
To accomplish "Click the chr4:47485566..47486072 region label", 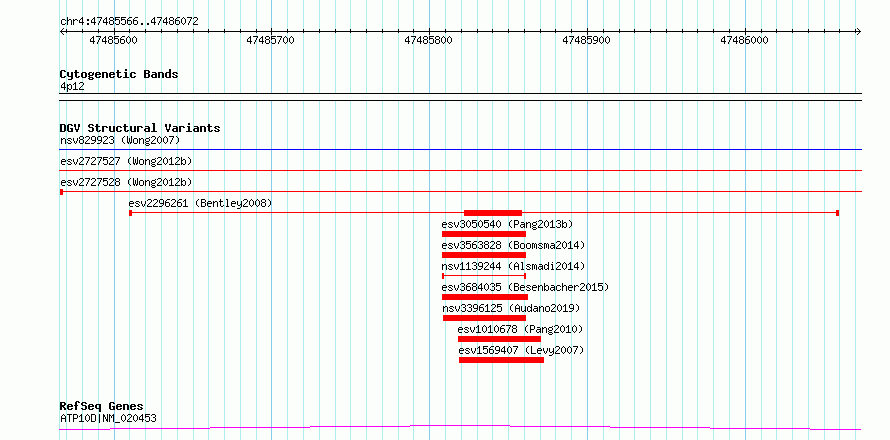I will point(129,22).
